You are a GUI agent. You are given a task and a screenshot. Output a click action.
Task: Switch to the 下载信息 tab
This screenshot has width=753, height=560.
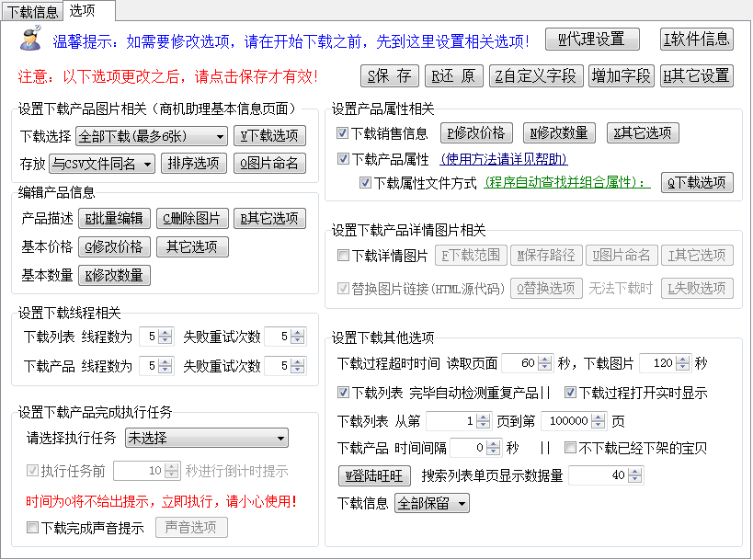(x=32, y=12)
